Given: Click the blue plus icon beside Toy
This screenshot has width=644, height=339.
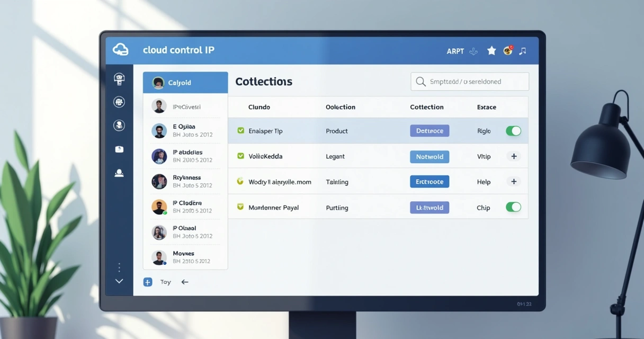Looking at the screenshot, I should (148, 282).
